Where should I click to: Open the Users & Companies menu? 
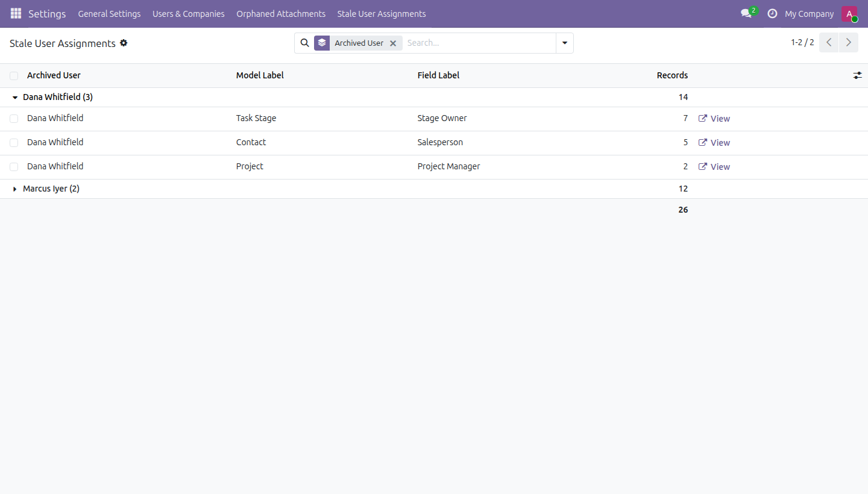click(x=188, y=14)
